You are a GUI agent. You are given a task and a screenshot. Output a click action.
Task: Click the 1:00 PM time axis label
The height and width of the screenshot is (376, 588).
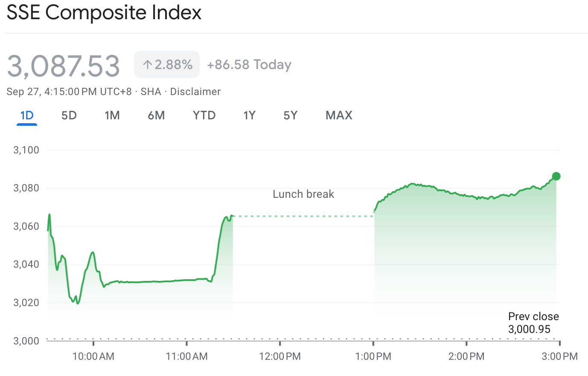coord(373,356)
